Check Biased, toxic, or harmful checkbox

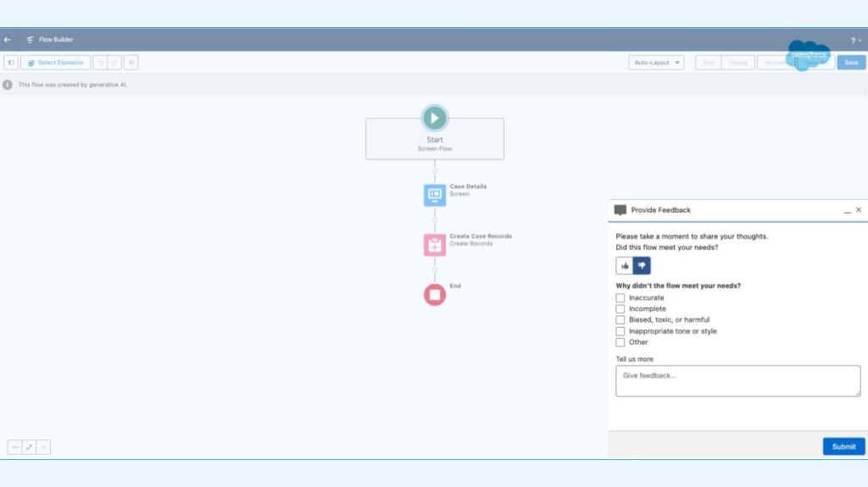[620, 320]
